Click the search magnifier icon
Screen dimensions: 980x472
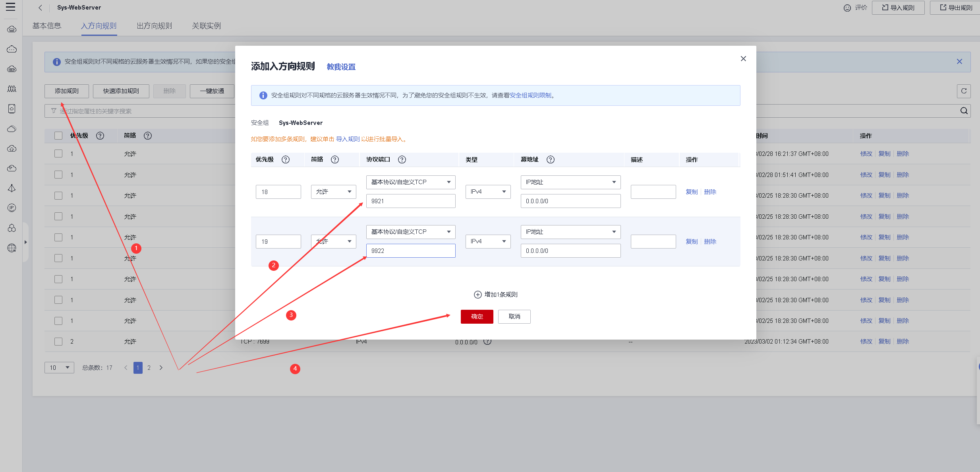pos(964,111)
